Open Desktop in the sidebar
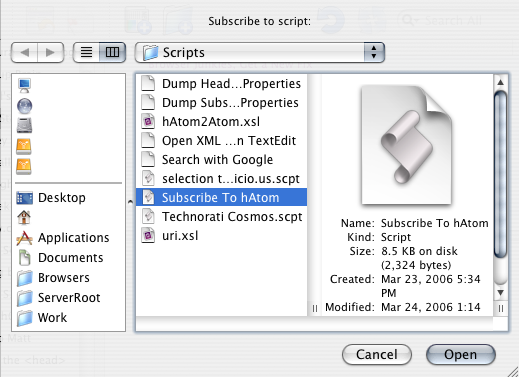Image resolution: width=519 pixels, height=377 pixels. pyautogui.click(x=68, y=198)
